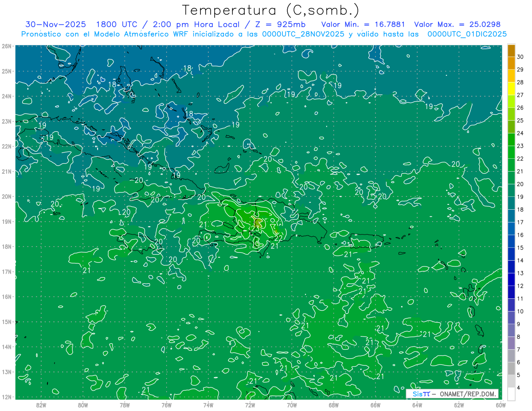
Task: Click the title "Temperatura (C,somb.)"
Action: click(271, 10)
